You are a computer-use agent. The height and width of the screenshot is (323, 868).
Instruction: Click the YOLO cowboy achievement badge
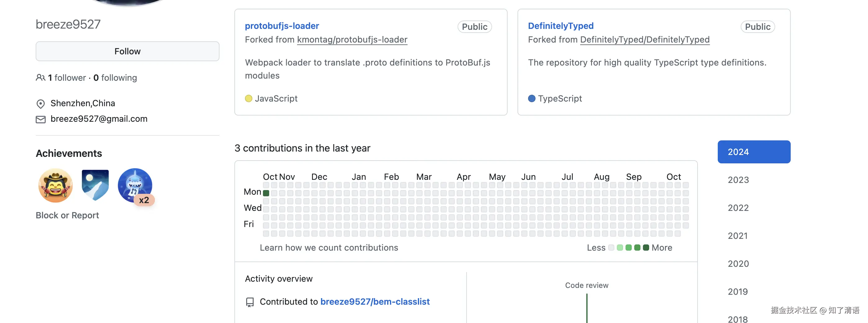point(56,185)
